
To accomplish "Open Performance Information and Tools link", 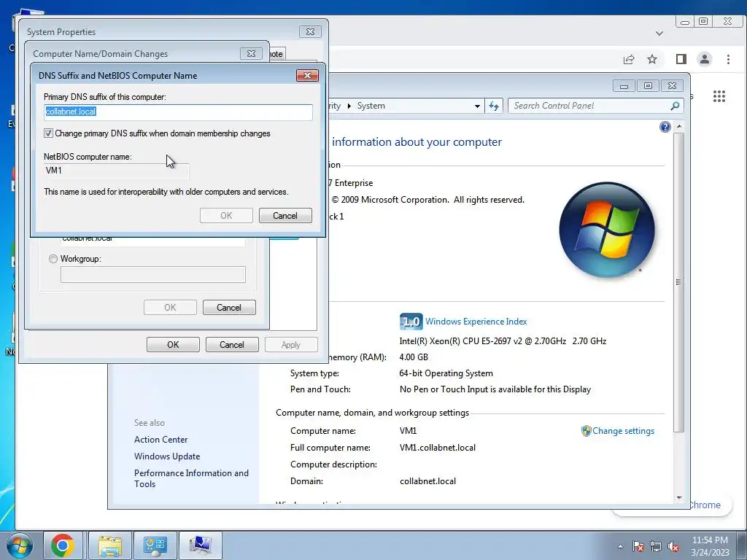I will [x=192, y=478].
